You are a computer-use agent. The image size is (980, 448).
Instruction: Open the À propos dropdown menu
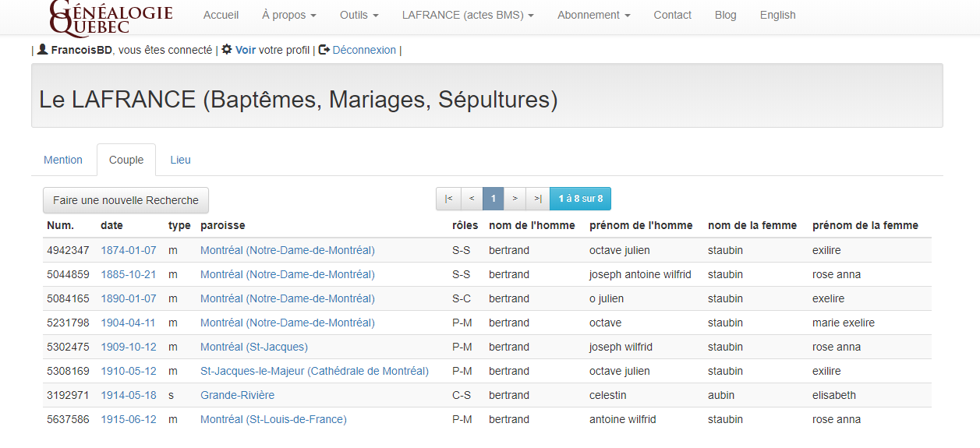(289, 15)
